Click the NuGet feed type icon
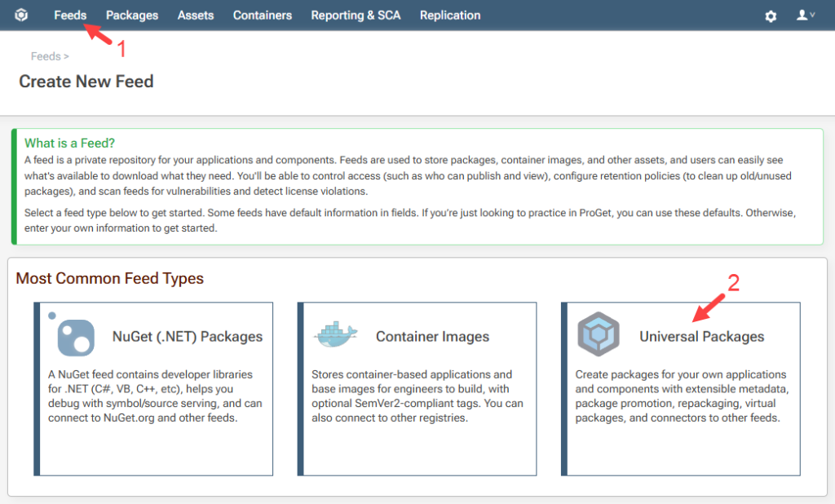Image resolution: width=835 pixels, height=504 pixels. click(x=76, y=336)
